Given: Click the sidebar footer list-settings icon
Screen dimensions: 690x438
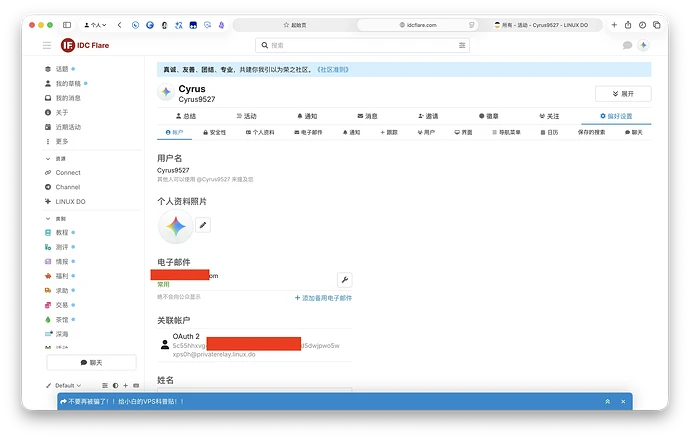Looking at the screenshot, I should point(105,386).
